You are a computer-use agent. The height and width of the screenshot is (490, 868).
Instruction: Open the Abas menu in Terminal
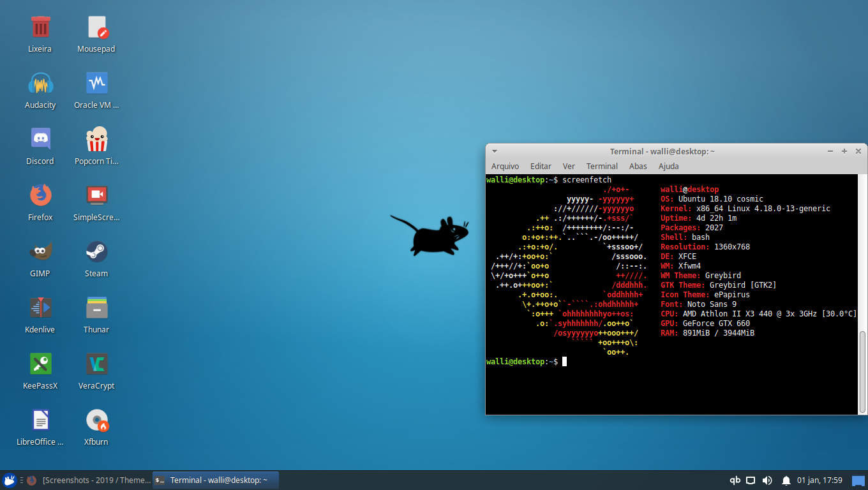coord(638,166)
